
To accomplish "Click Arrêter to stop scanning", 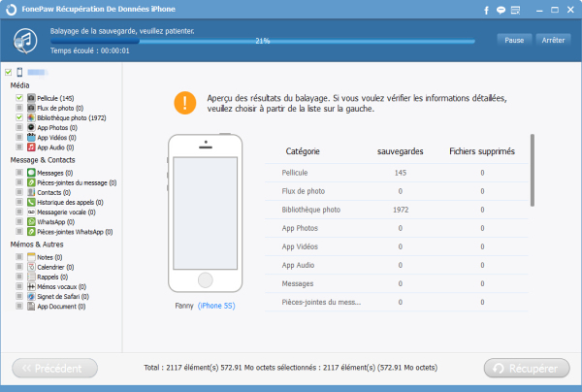I will pyautogui.click(x=553, y=40).
